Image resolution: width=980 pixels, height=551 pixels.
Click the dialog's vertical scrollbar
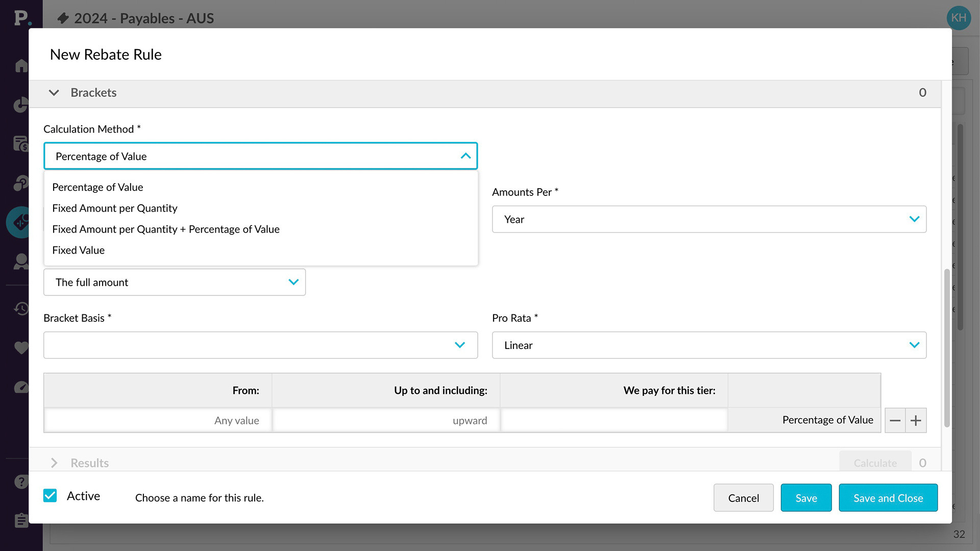(947, 347)
